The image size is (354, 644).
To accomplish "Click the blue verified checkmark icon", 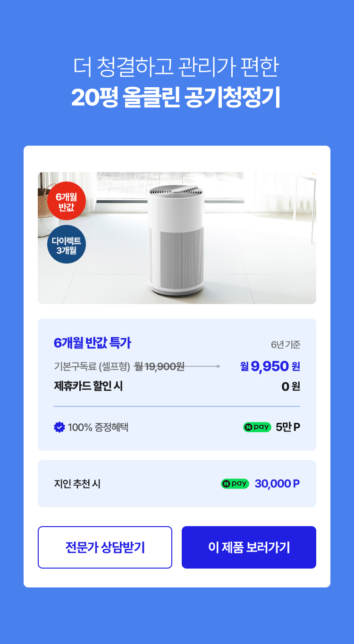I will [x=59, y=427].
